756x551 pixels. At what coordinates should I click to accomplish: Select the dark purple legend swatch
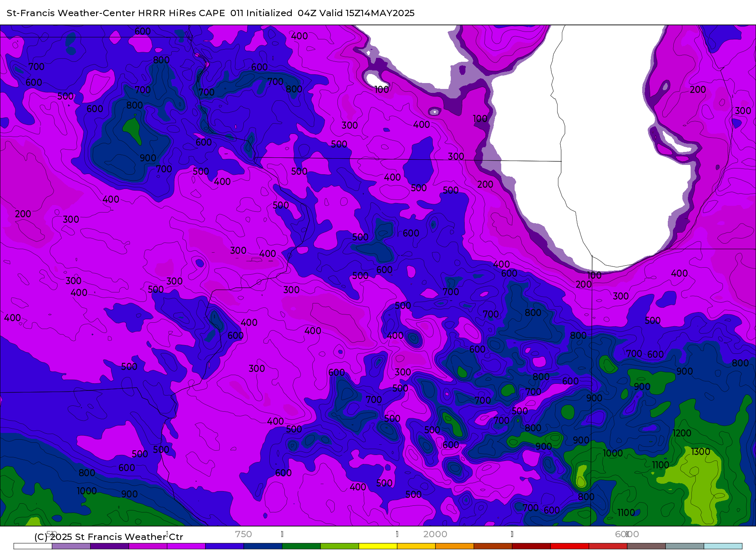[x=109, y=546]
